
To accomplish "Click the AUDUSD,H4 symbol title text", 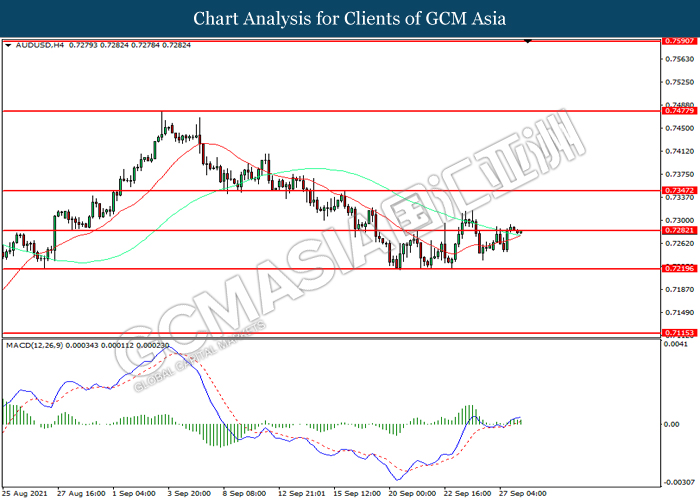I will click(40, 45).
